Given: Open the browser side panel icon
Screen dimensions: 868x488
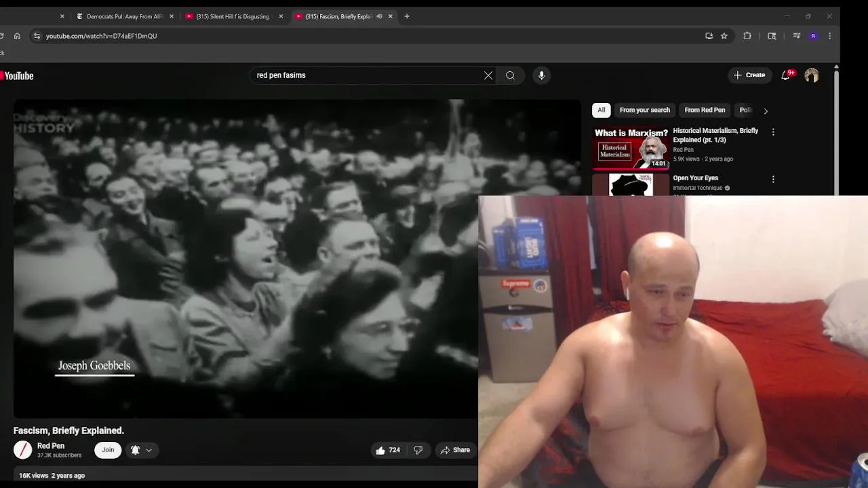Looking at the screenshot, I should tap(772, 36).
